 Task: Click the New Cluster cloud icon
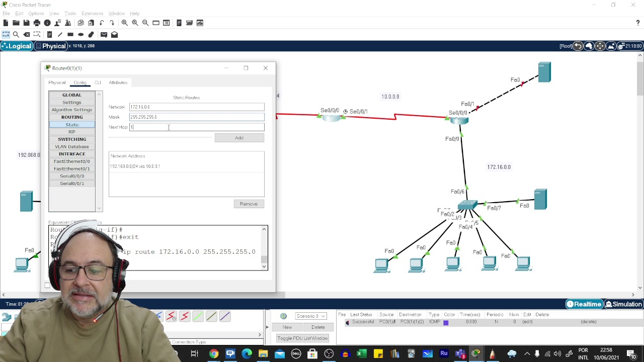(589, 46)
